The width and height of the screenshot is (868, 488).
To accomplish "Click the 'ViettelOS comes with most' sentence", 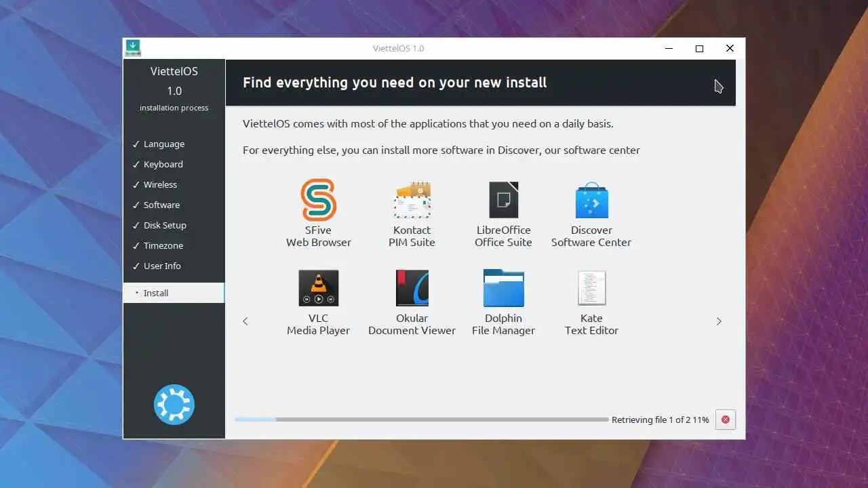I will click(x=428, y=124).
